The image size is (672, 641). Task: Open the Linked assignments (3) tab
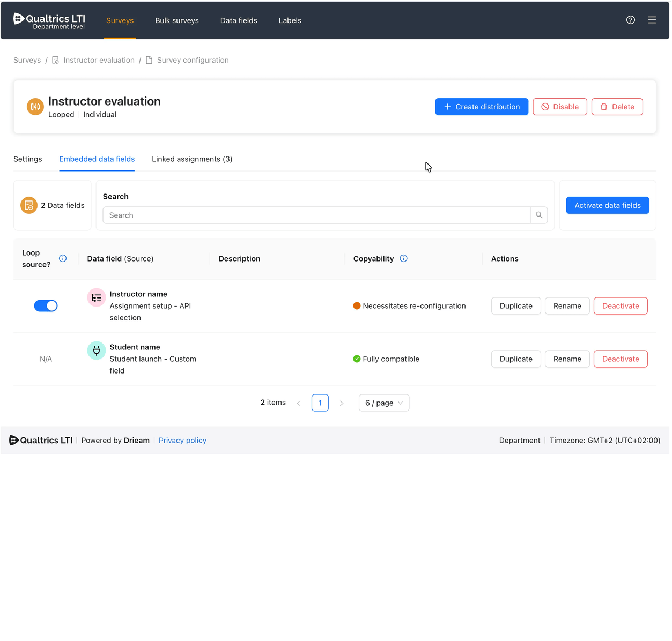pos(192,159)
